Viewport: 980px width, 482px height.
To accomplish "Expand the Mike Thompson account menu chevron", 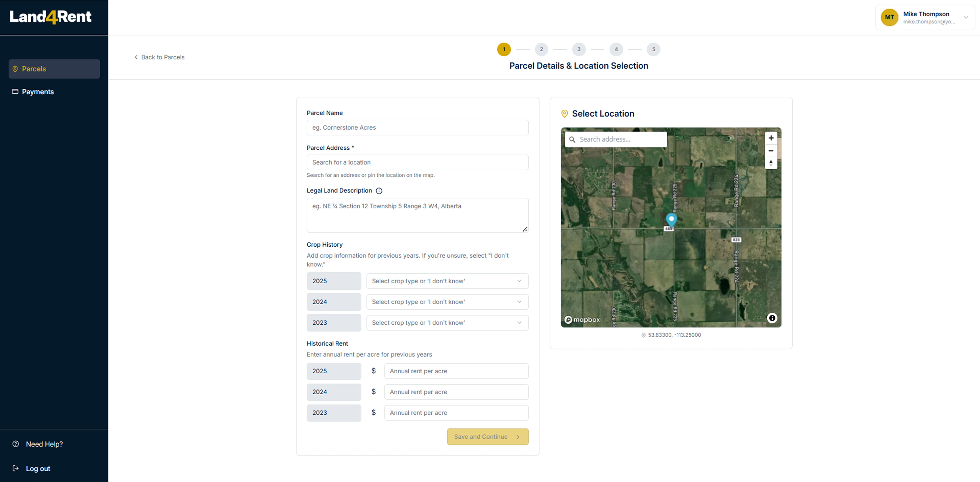I will [966, 17].
